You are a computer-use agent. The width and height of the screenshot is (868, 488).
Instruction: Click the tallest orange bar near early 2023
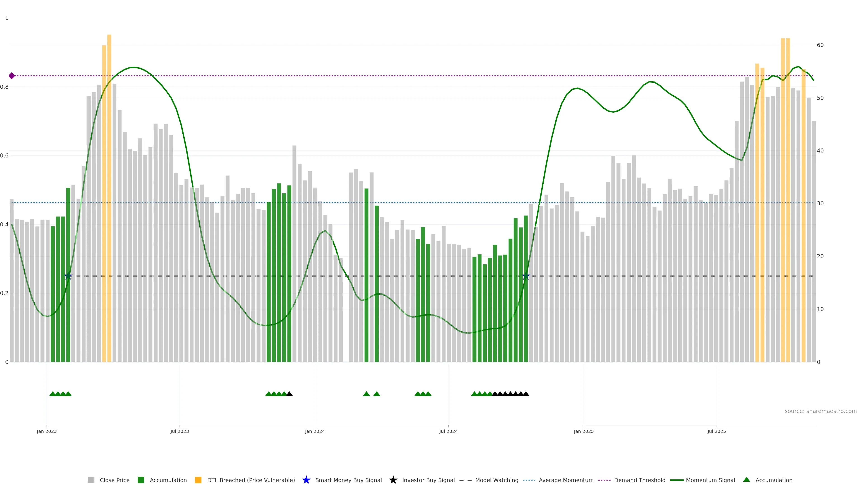click(x=109, y=168)
